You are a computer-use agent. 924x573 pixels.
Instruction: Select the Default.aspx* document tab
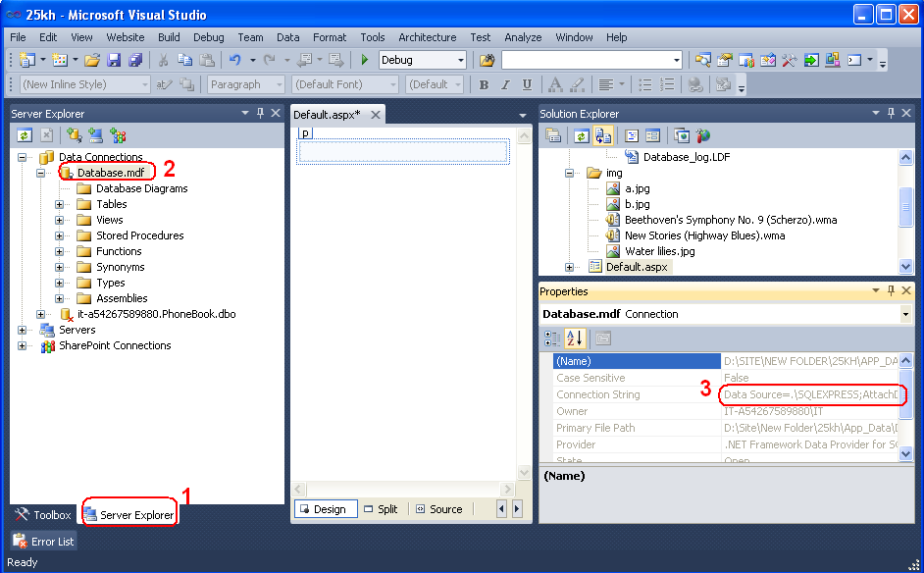click(x=327, y=115)
